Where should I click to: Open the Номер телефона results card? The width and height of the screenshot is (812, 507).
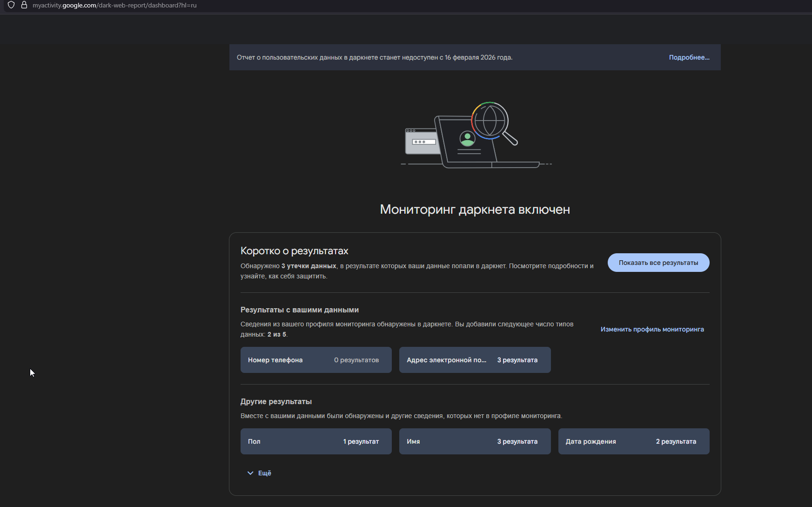coord(316,360)
